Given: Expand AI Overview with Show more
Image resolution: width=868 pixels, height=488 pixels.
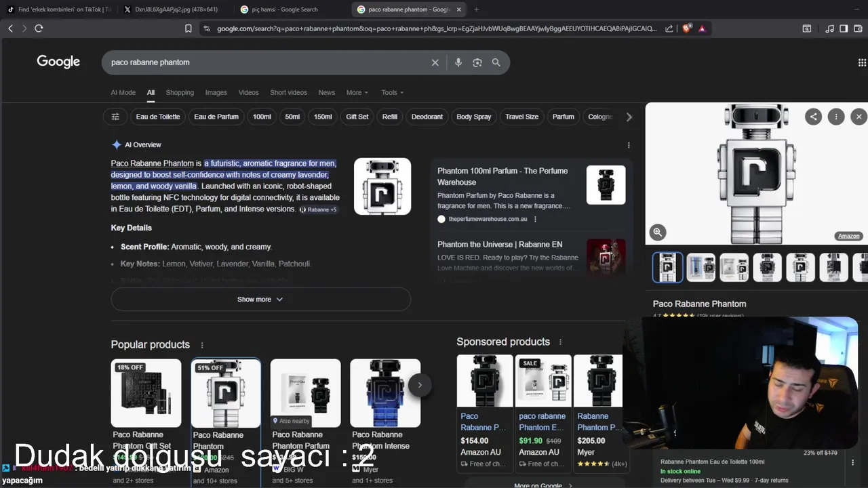Looking at the screenshot, I should point(260,299).
